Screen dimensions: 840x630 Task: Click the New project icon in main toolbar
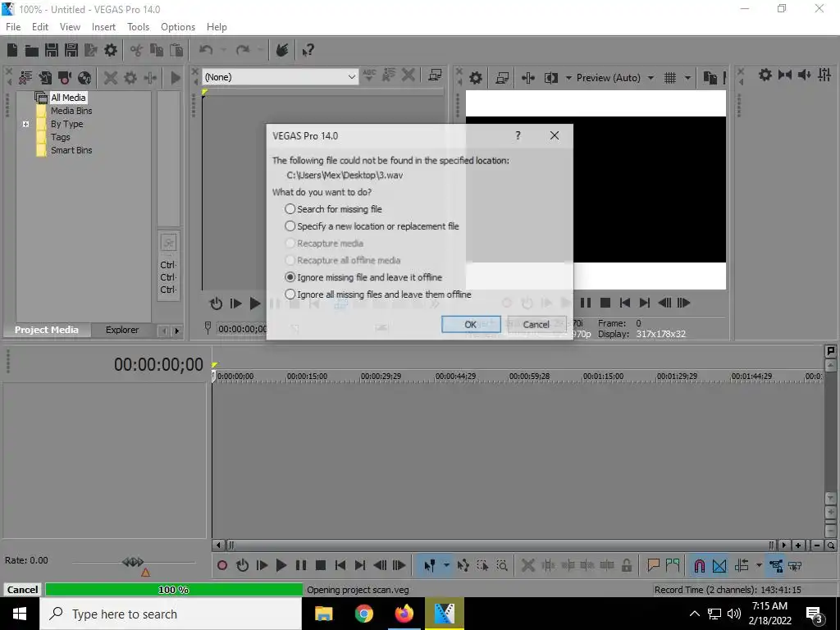12,50
